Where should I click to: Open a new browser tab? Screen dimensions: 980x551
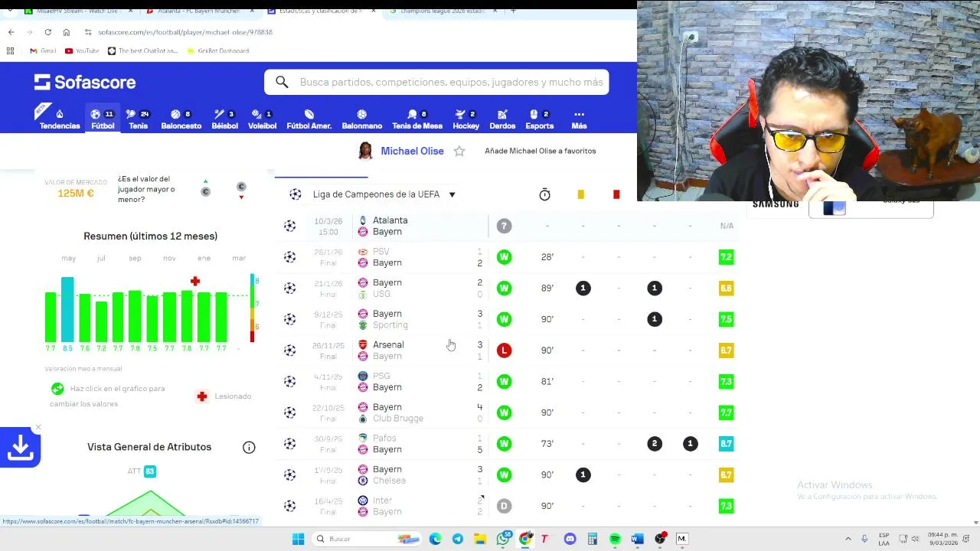tap(513, 11)
